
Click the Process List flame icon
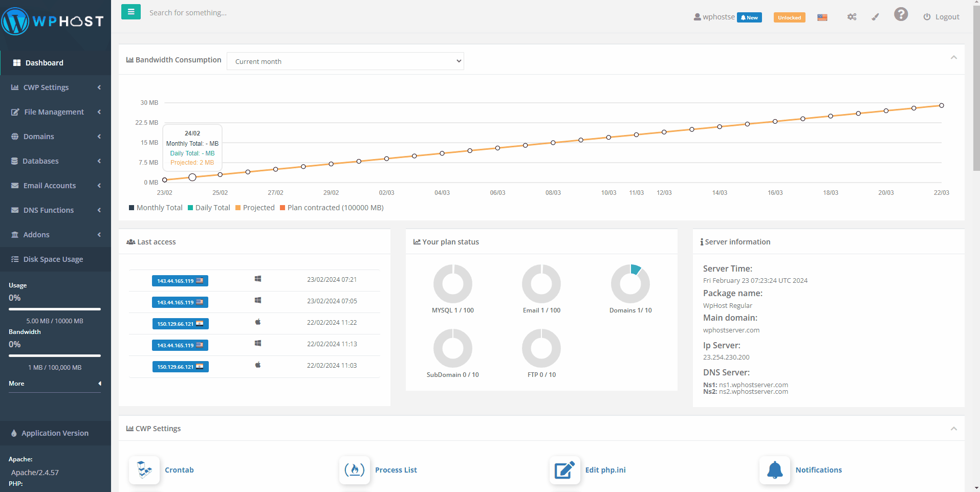click(x=354, y=469)
